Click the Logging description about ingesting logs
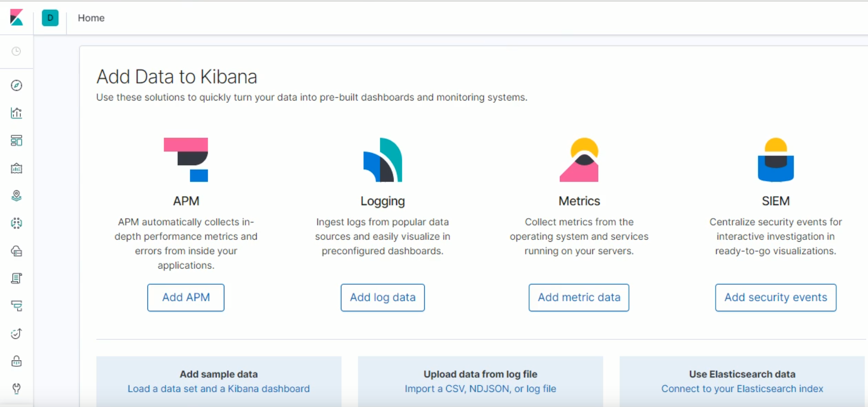This screenshot has height=407, width=868. (x=383, y=236)
